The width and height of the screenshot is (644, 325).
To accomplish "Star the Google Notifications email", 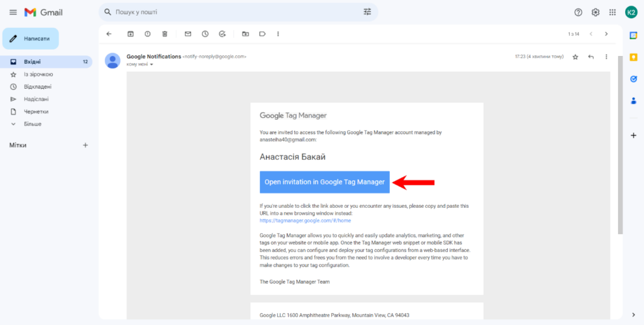I will (575, 57).
